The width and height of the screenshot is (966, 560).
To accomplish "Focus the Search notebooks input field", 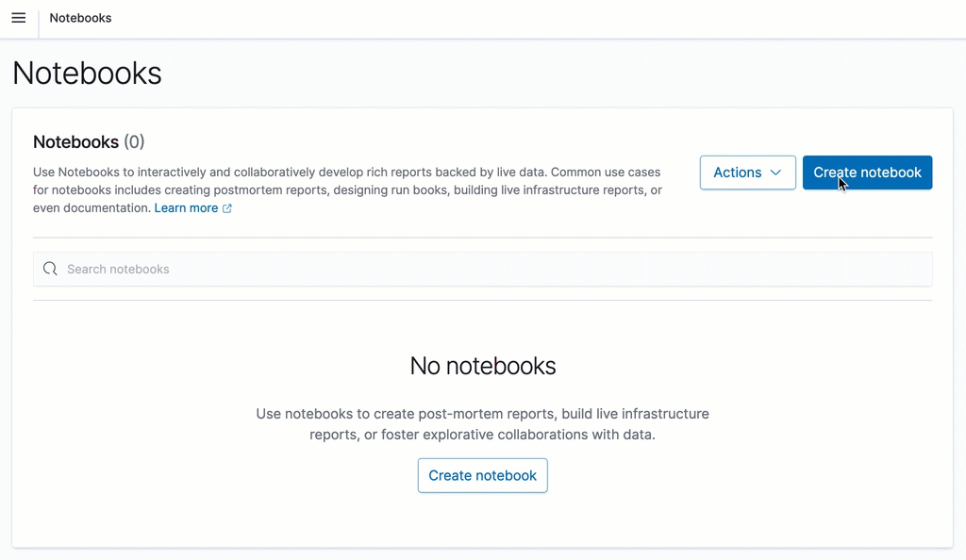I will pyautogui.click(x=283, y=269).
